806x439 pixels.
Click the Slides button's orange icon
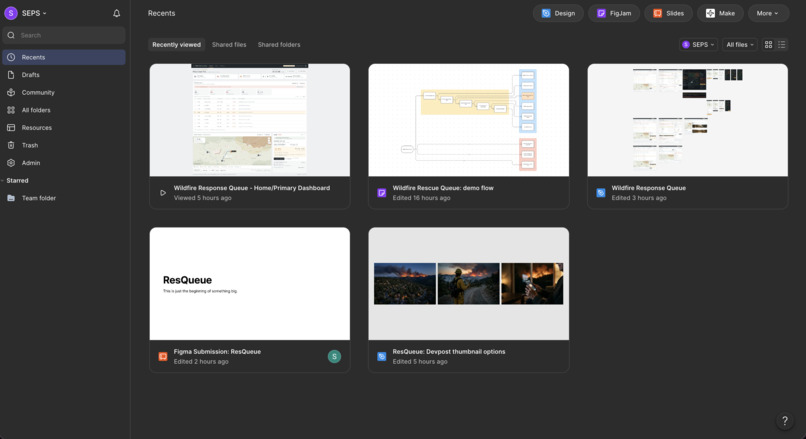pos(657,13)
